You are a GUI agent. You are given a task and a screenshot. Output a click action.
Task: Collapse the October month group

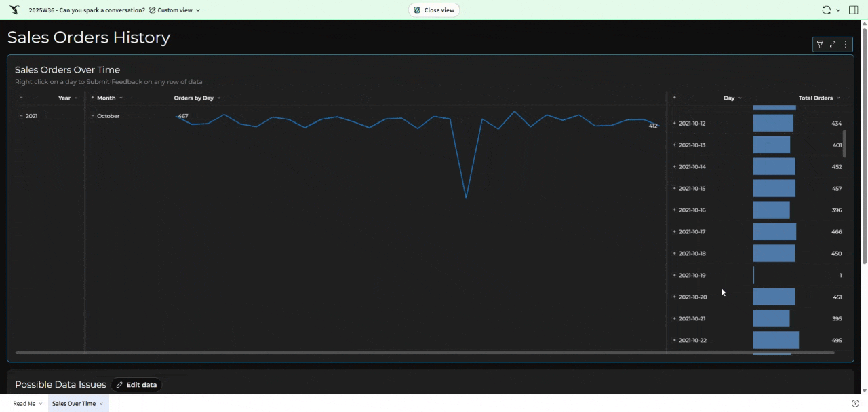[x=93, y=116]
